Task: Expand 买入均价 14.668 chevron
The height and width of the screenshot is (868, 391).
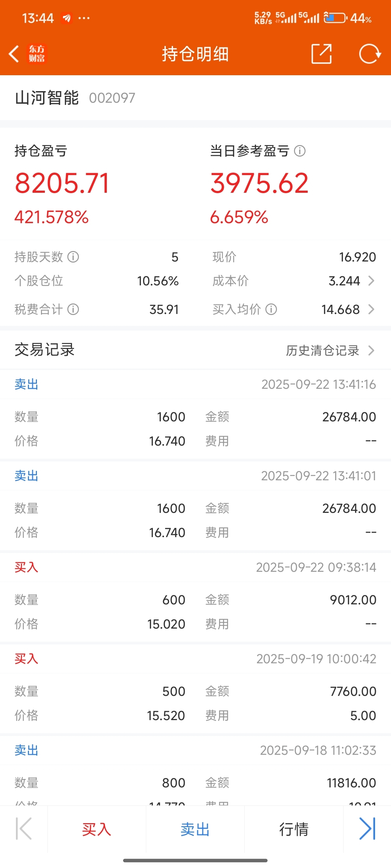Action: tap(371, 309)
